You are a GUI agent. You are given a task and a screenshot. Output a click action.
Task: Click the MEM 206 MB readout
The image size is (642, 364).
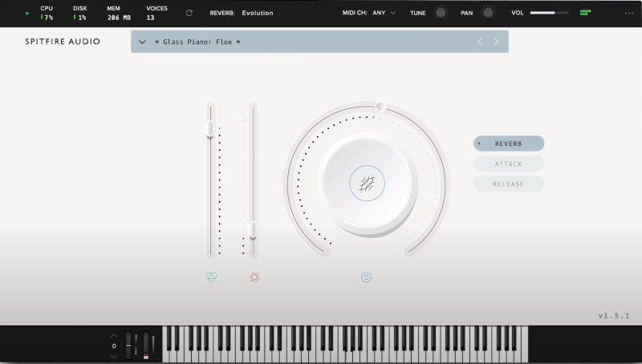click(x=119, y=13)
